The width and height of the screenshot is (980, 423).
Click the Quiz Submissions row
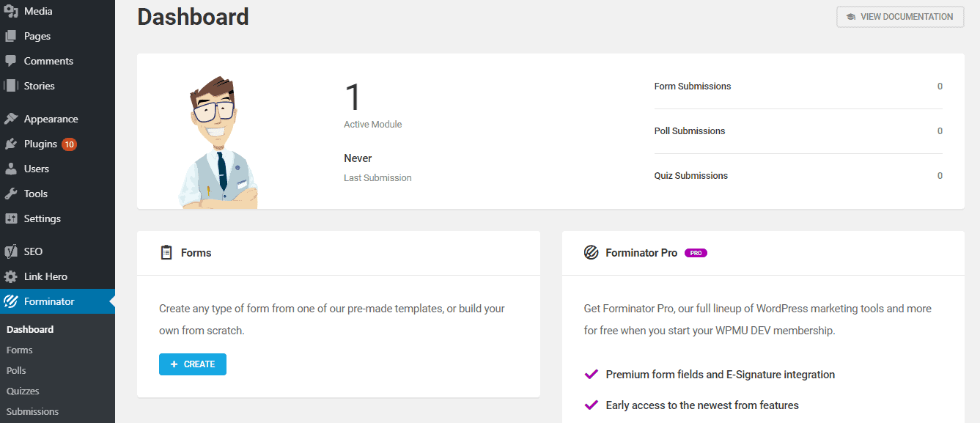click(798, 176)
